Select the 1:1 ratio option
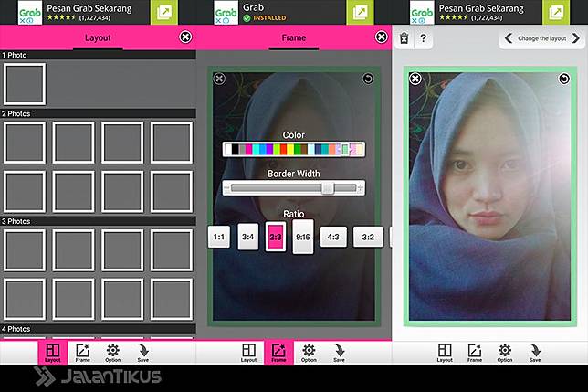The width and height of the screenshot is (588, 392). [219, 237]
